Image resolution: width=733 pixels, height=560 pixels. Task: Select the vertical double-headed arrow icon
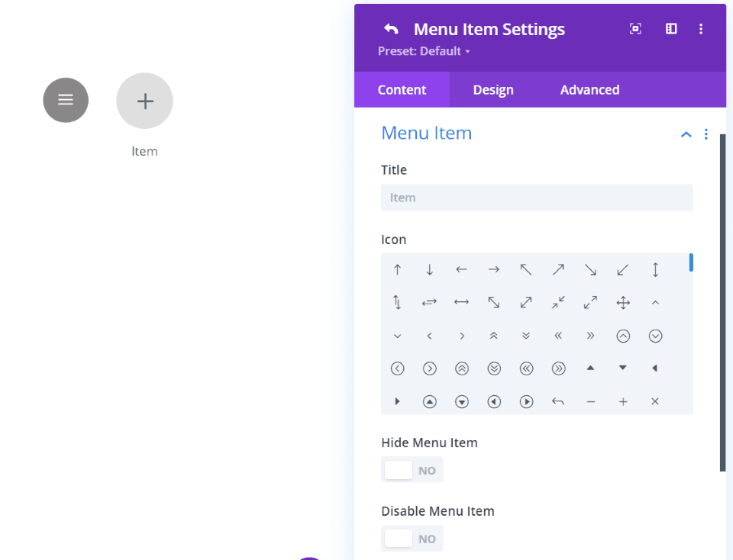click(655, 269)
